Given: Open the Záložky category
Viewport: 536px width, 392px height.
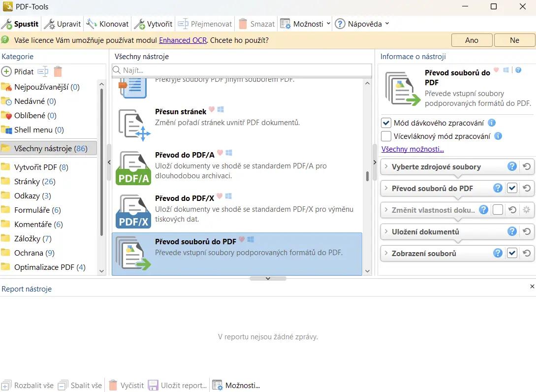Looking at the screenshot, I should (x=33, y=239).
